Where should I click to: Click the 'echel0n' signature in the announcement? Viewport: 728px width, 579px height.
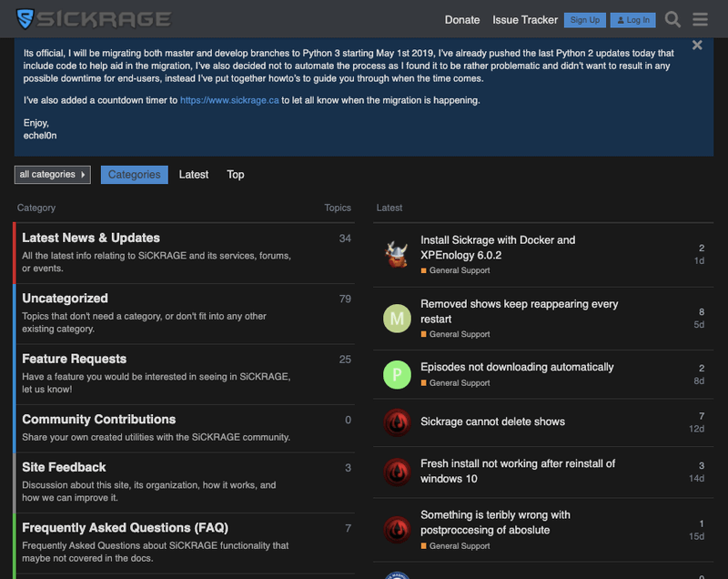click(x=40, y=136)
